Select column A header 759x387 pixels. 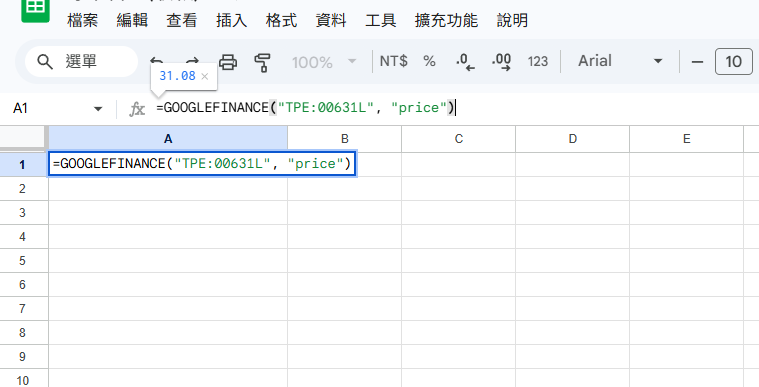pos(168,139)
